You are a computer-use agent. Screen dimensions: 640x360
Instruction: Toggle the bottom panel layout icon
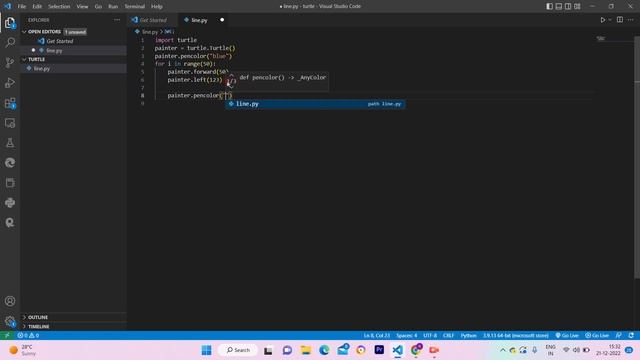coord(559,7)
